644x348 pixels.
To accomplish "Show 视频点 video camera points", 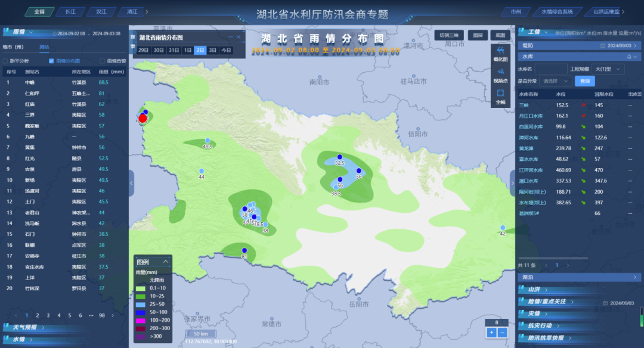I will point(500,75).
